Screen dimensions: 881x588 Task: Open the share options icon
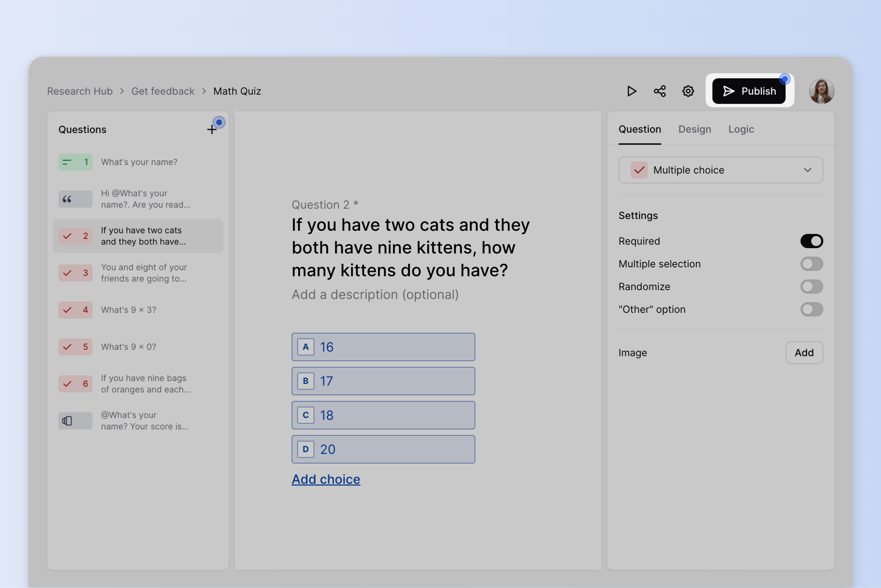click(660, 91)
